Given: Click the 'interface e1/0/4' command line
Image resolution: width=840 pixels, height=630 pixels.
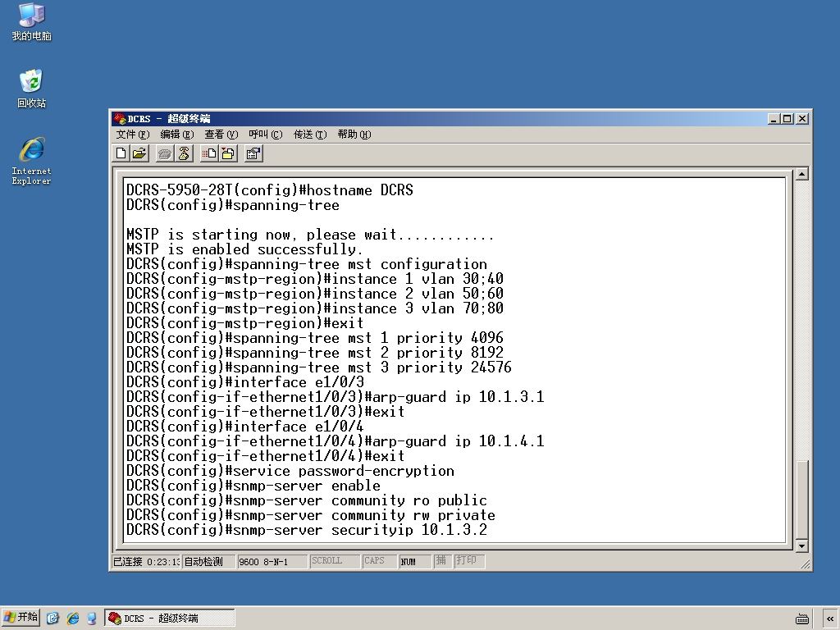Looking at the screenshot, I should (x=245, y=427).
